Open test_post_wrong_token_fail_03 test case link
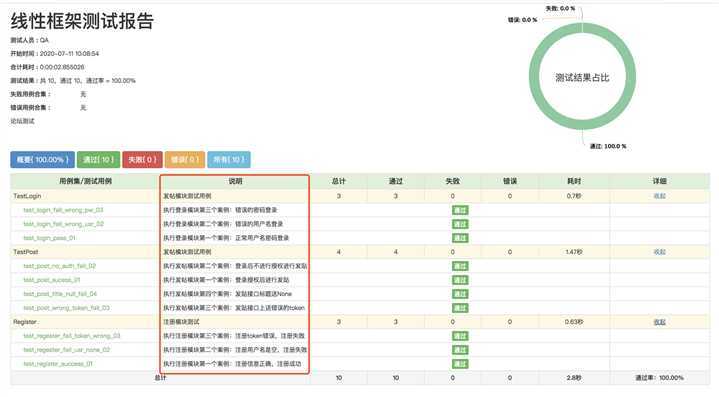 [x=66, y=308]
